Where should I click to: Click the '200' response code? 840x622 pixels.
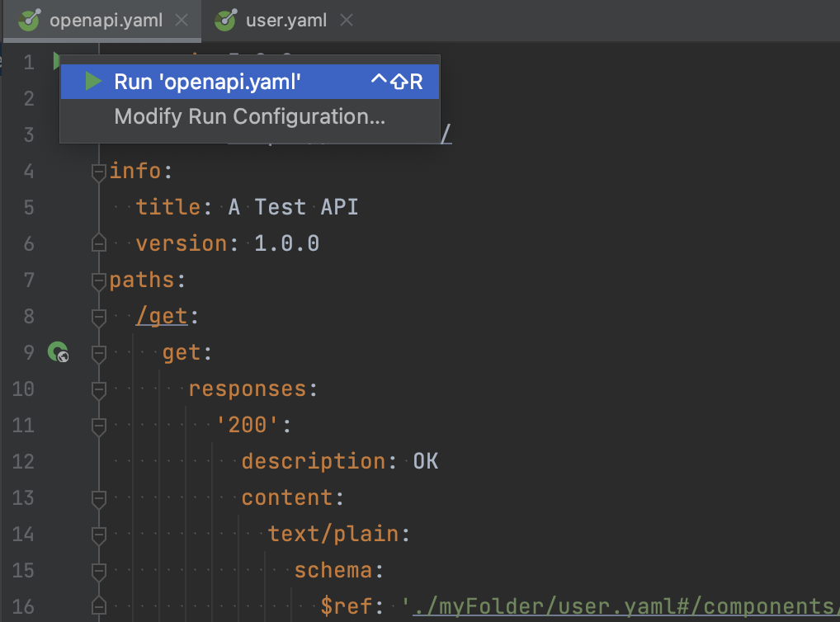click(x=248, y=425)
